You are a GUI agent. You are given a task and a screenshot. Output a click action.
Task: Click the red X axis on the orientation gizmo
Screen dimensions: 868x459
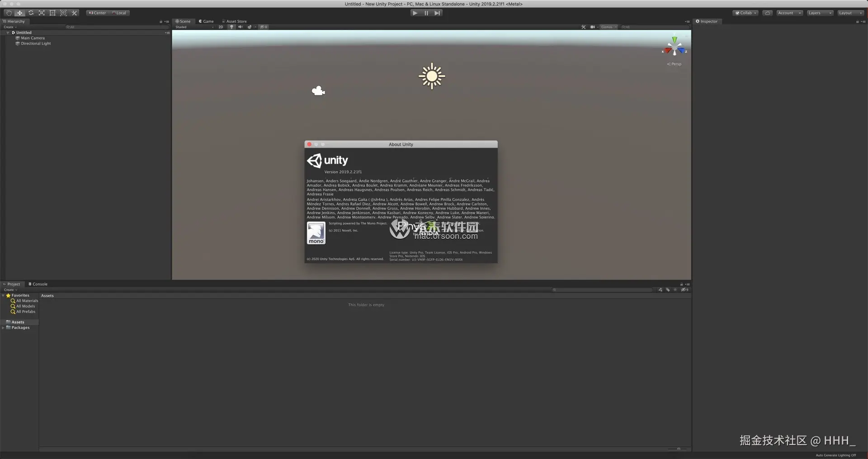pyautogui.click(x=667, y=51)
